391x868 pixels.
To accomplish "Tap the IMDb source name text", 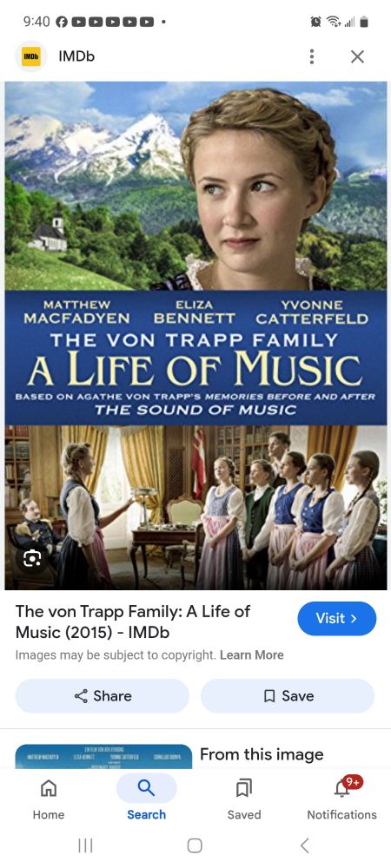I will pyautogui.click(x=76, y=56).
